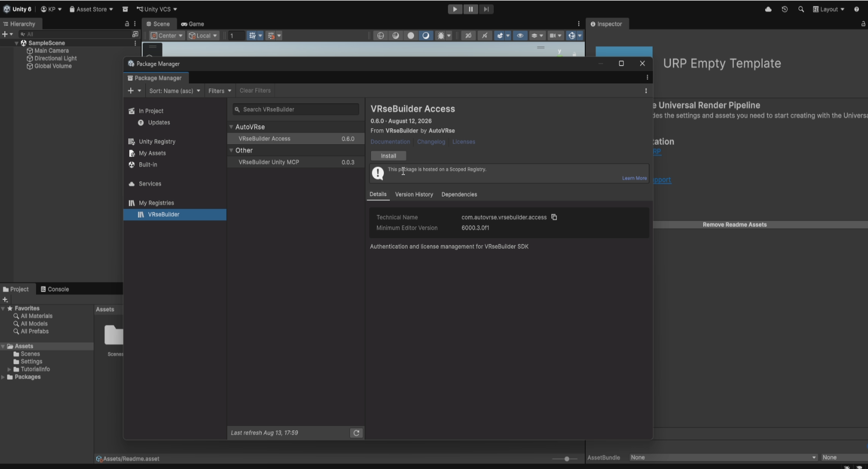868x469 pixels.
Task: Switch to Dependencies tab
Action: pyautogui.click(x=459, y=194)
